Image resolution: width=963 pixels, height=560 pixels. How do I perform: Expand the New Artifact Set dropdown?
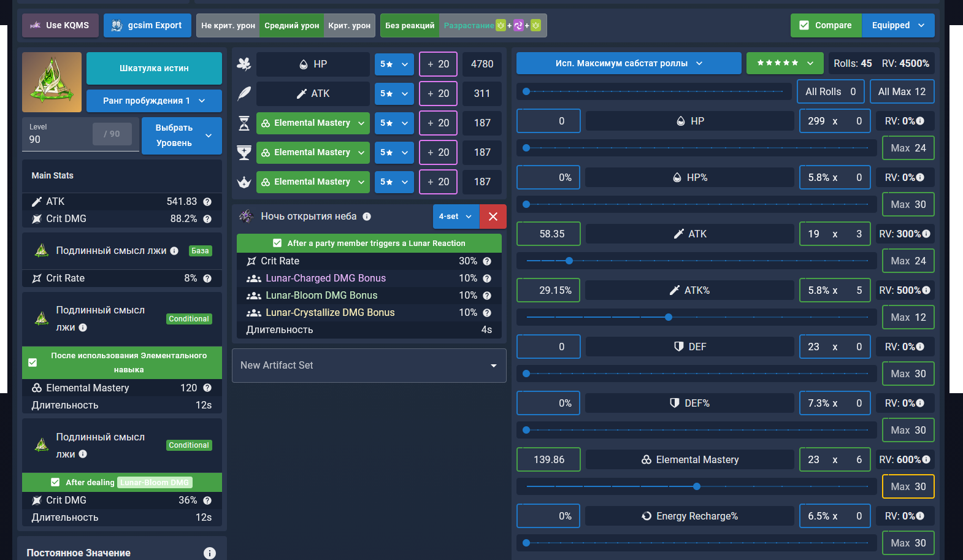tap(369, 366)
